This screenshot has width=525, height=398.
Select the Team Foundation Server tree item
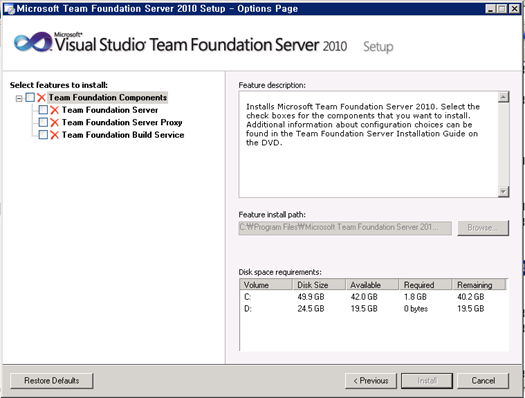click(x=110, y=110)
